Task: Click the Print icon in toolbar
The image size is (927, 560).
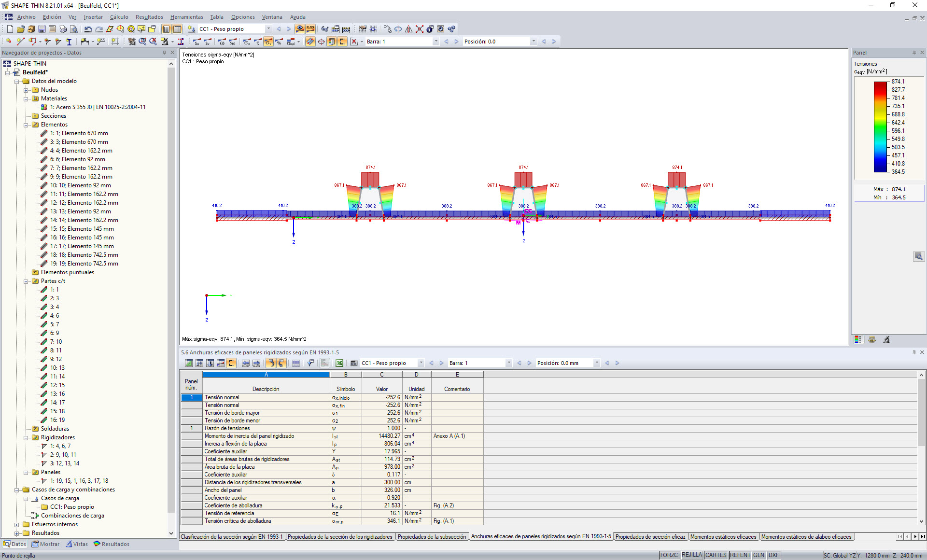Action: point(63,29)
